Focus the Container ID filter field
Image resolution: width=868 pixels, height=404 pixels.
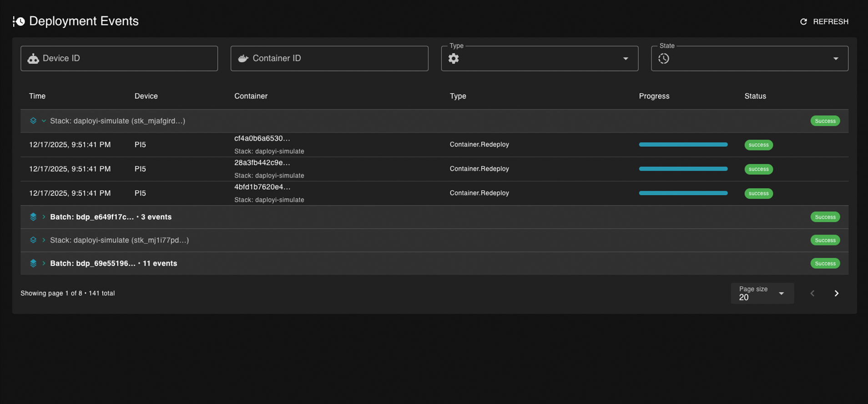pyautogui.click(x=329, y=58)
